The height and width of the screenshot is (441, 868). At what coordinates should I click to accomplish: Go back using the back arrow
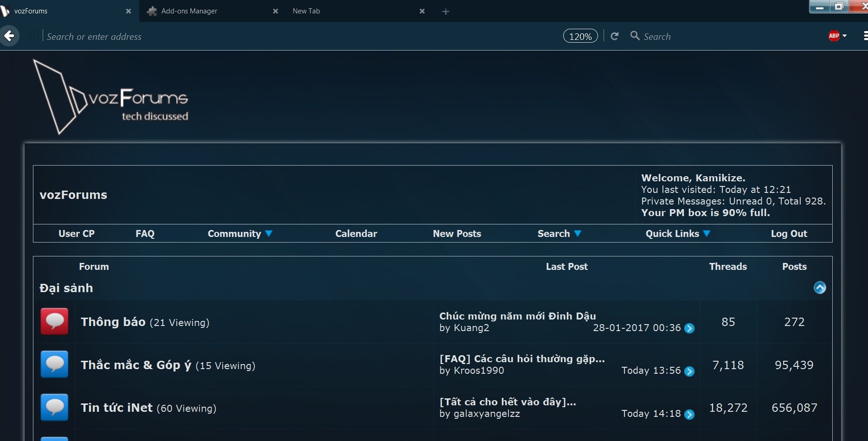10,36
